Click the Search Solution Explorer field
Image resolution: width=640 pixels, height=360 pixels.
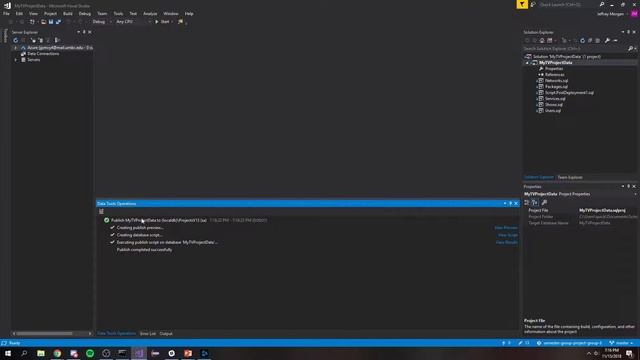coord(576,49)
